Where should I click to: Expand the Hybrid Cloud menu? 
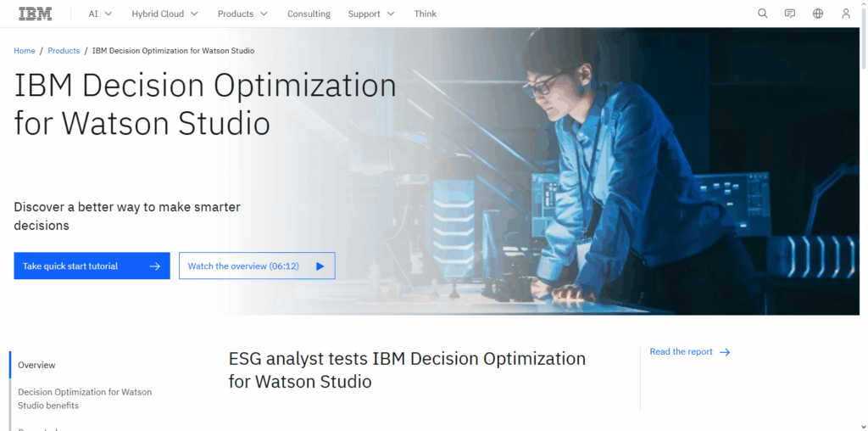pyautogui.click(x=165, y=14)
